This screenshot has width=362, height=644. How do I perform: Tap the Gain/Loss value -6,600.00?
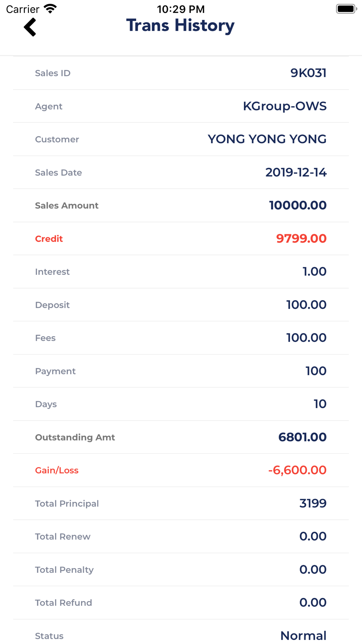point(297,470)
